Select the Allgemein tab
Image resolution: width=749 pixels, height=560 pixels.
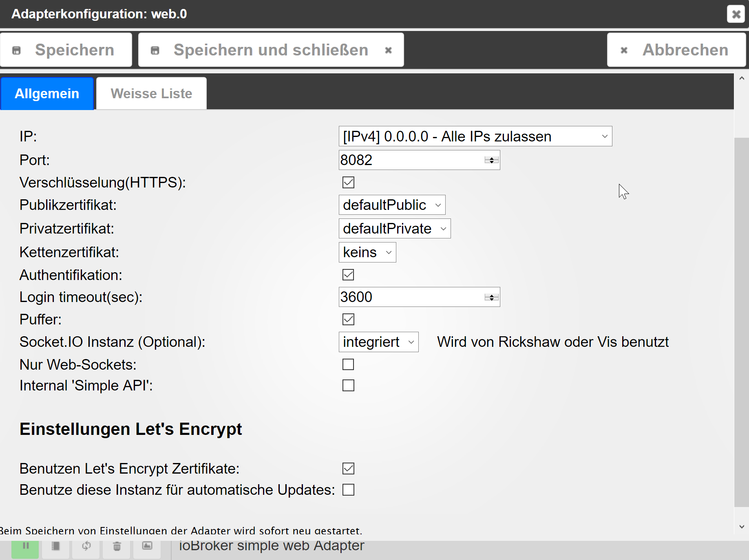(x=47, y=94)
